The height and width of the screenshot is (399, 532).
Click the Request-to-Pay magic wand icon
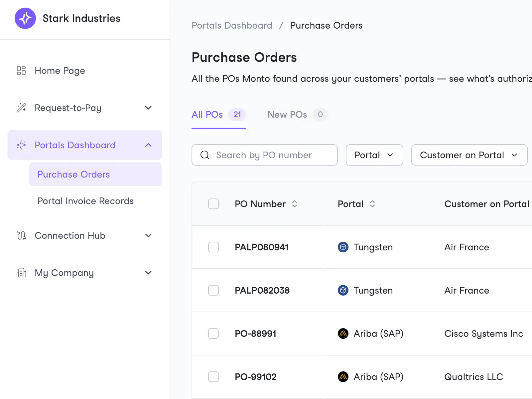coord(21,108)
